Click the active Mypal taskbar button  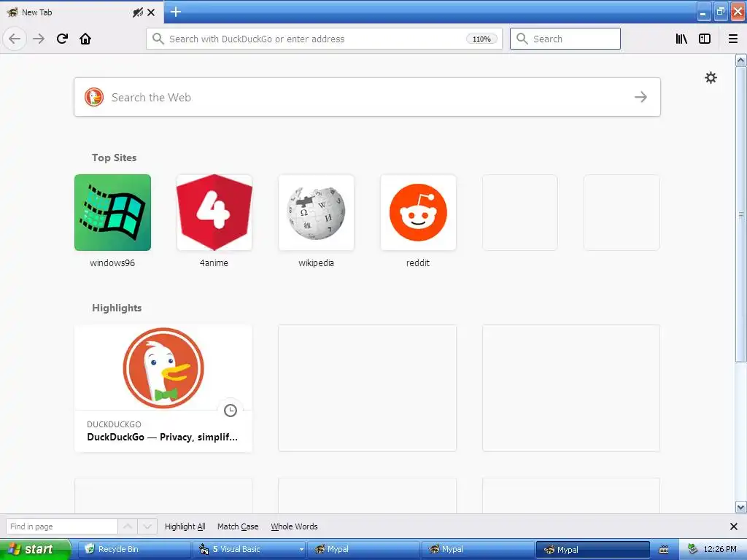(x=593, y=549)
